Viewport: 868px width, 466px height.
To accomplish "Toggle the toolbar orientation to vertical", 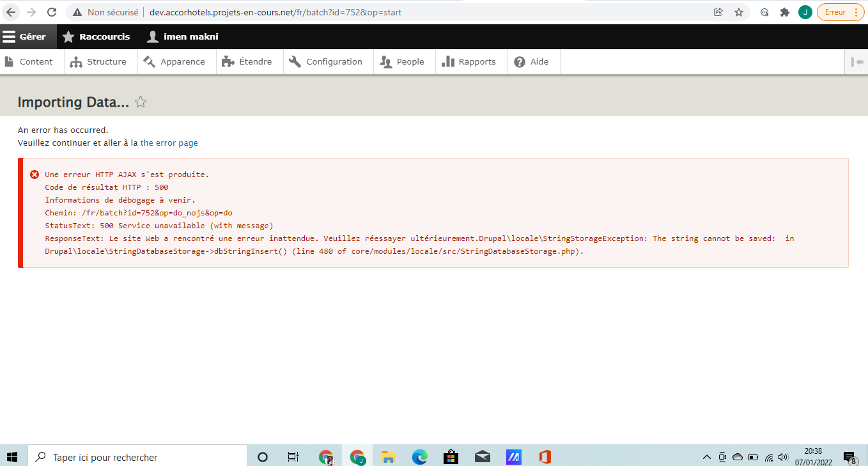I will pos(856,62).
